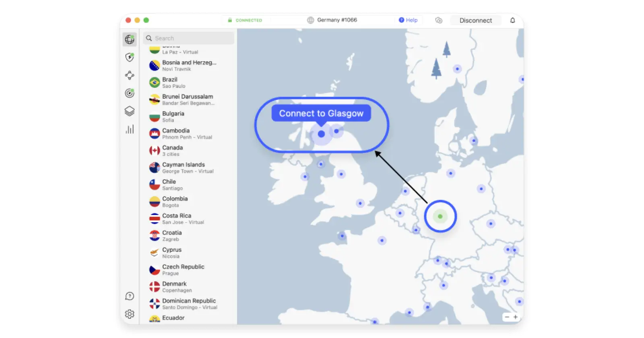Click the Dominican Republic flag icon

[155, 304]
